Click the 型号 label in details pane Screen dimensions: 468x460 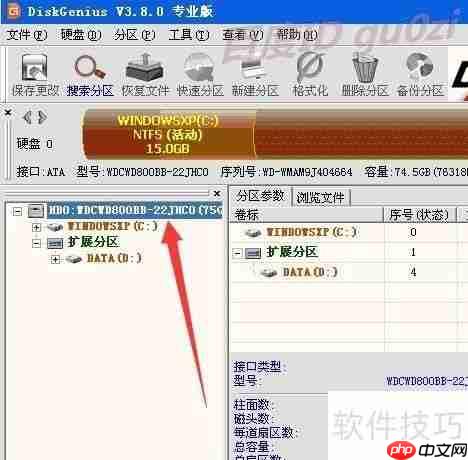coord(247,381)
